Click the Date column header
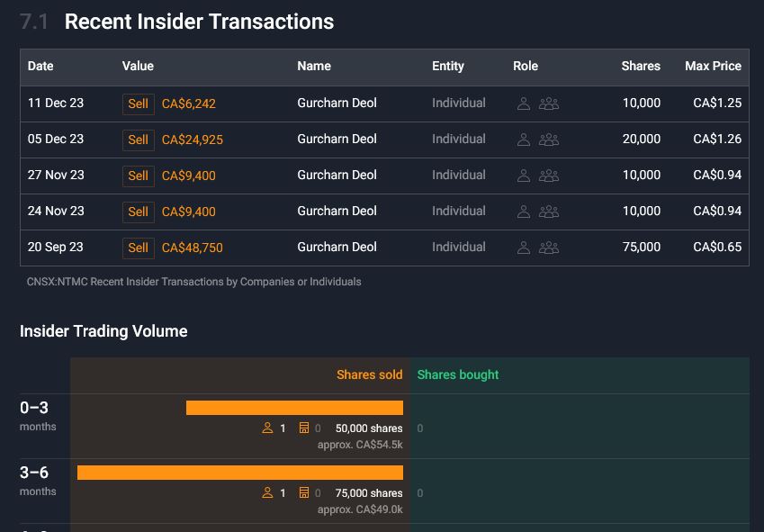The height and width of the screenshot is (532, 764). click(40, 66)
